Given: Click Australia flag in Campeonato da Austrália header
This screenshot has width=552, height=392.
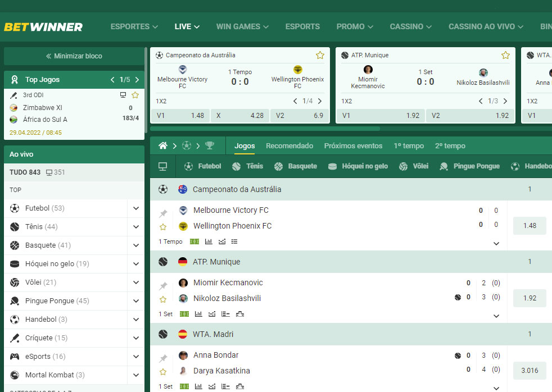Looking at the screenshot, I should tap(183, 189).
